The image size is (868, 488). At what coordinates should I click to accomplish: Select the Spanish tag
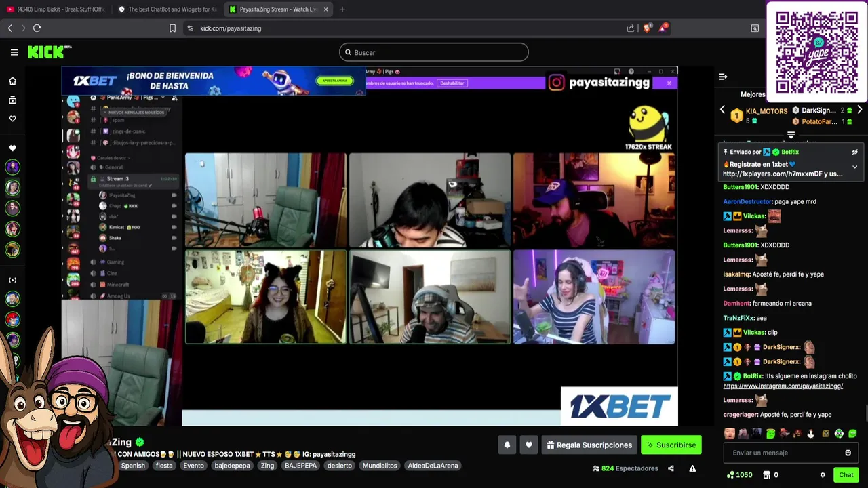[133, 466]
